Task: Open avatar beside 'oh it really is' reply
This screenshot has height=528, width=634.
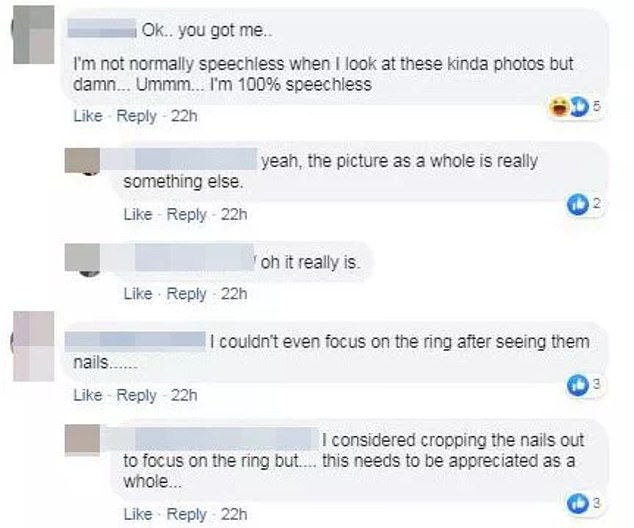Action: point(82,258)
